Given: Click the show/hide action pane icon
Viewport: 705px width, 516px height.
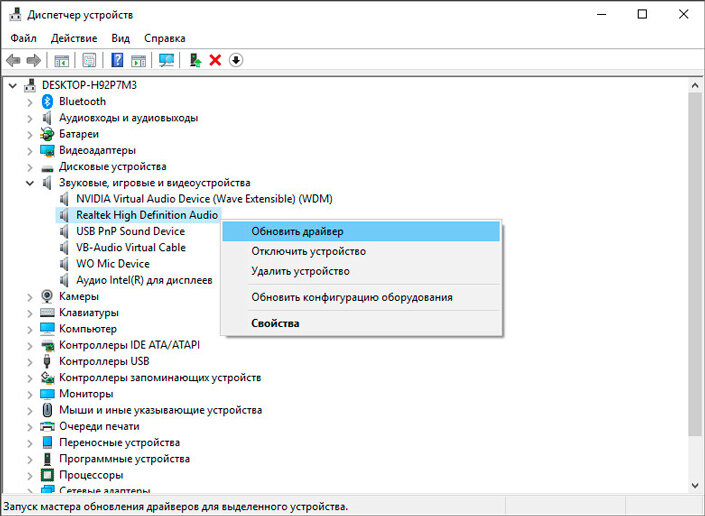Looking at the screenshot, I should click(138, 60).
